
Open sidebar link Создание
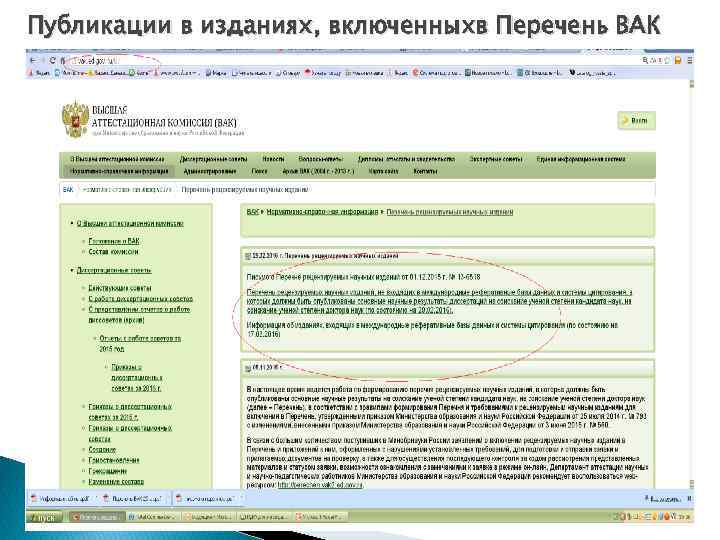(x=102, y=450)
